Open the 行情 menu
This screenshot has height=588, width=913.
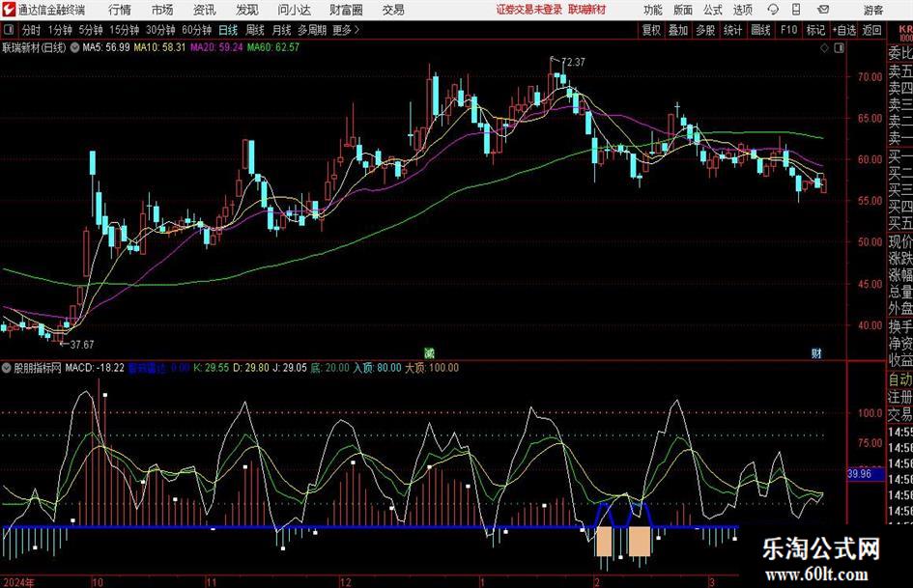pos(120,10)
